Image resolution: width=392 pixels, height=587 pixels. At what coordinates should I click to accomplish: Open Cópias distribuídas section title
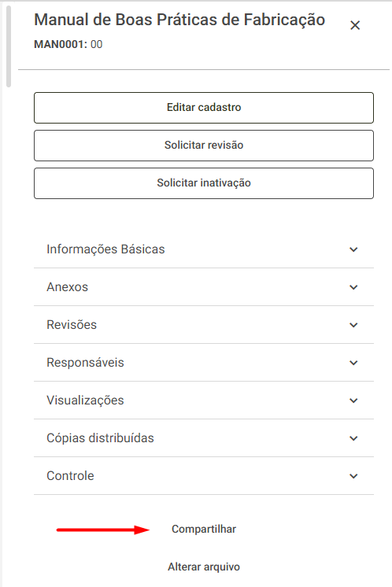coord(100,438)
